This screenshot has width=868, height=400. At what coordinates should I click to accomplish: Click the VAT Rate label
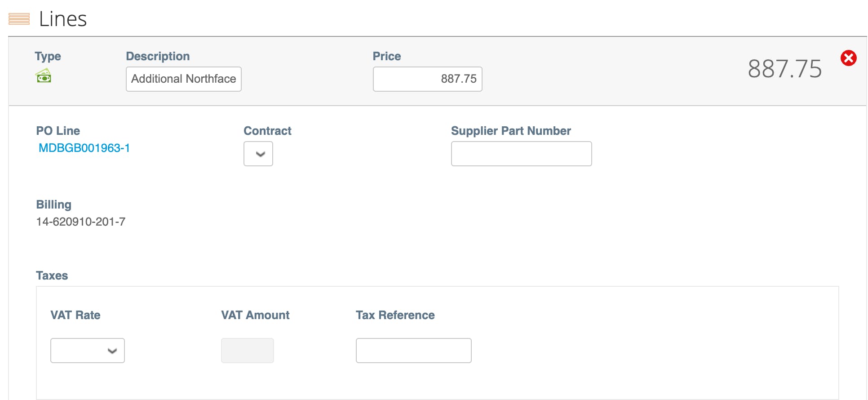click(x=75, y=315)
